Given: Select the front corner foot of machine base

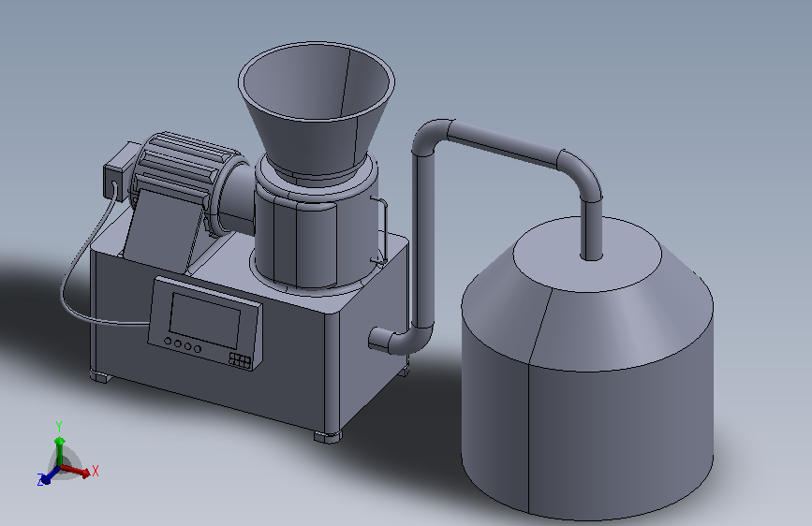Looking at the screenshot, I should click(x=328, y=437).
